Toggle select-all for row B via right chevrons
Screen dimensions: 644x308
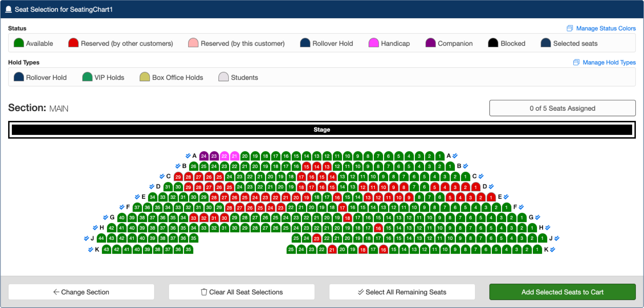click(x=465, y=166)
